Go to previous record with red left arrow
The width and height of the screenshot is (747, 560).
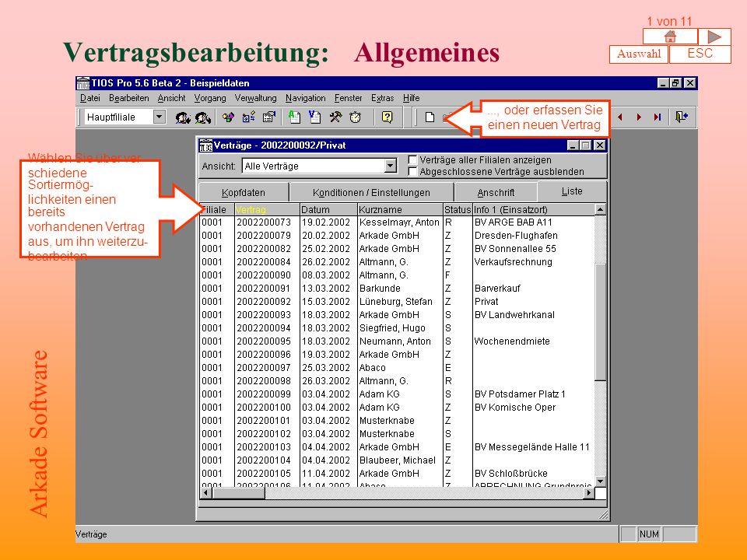(x=620, y=117)
